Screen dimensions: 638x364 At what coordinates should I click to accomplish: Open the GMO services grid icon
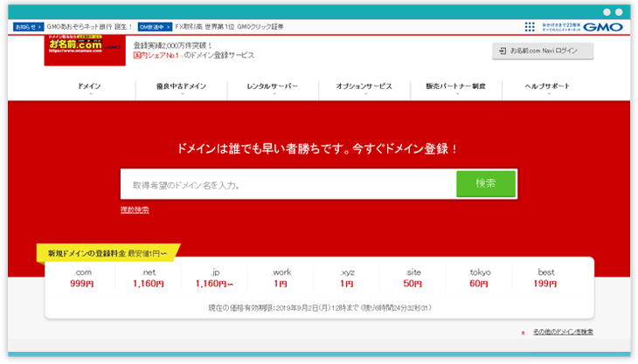point(530,27)
